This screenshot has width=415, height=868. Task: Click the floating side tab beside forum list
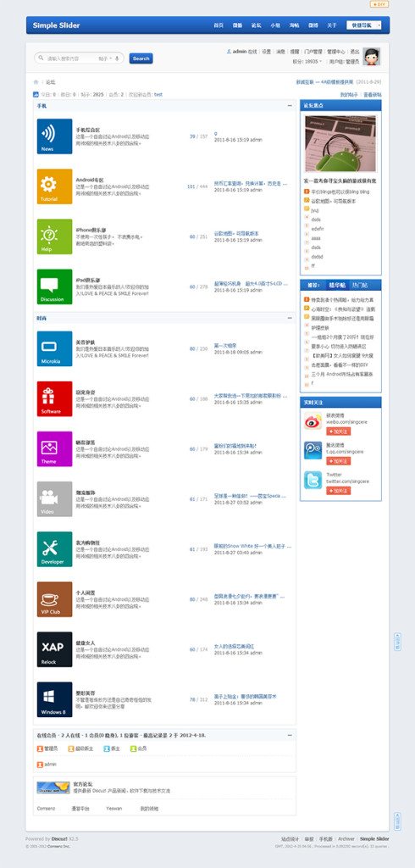[396, 642]
